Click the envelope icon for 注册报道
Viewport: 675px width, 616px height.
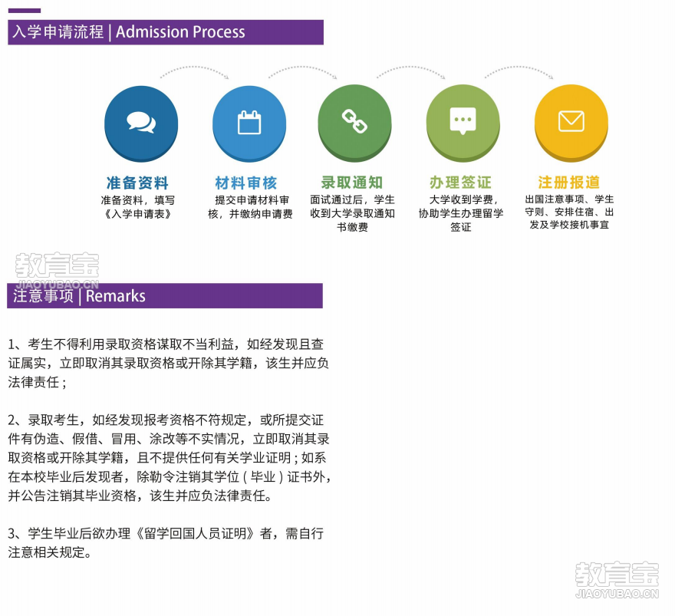tap(571, 122)
